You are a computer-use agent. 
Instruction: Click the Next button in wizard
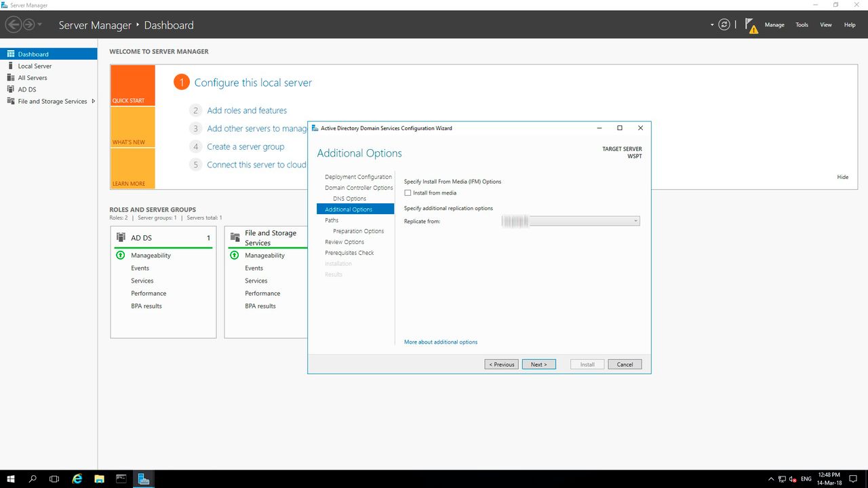539,365
